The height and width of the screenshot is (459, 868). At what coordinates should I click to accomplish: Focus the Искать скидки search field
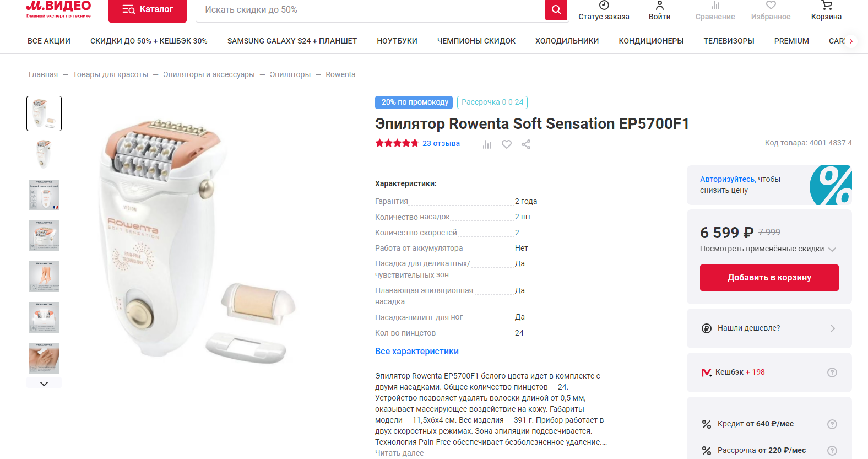[x=370, y=10]
